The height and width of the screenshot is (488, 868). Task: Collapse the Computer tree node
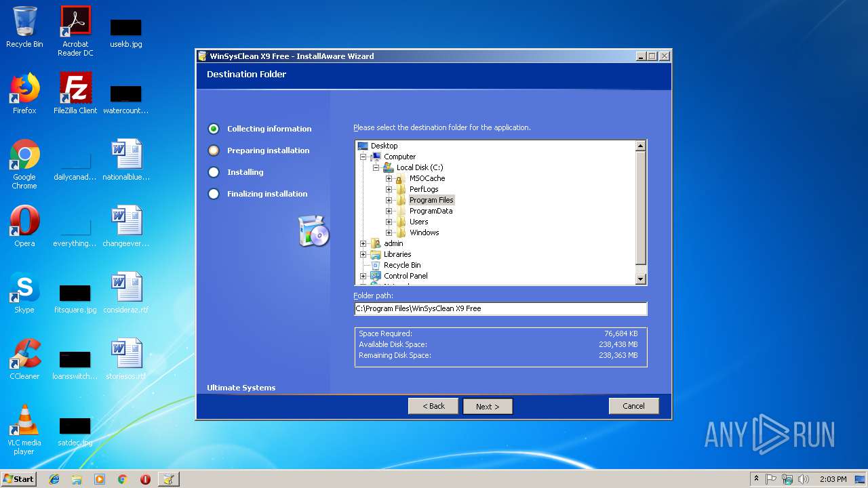pyautogui.click(x=363, y=157)
